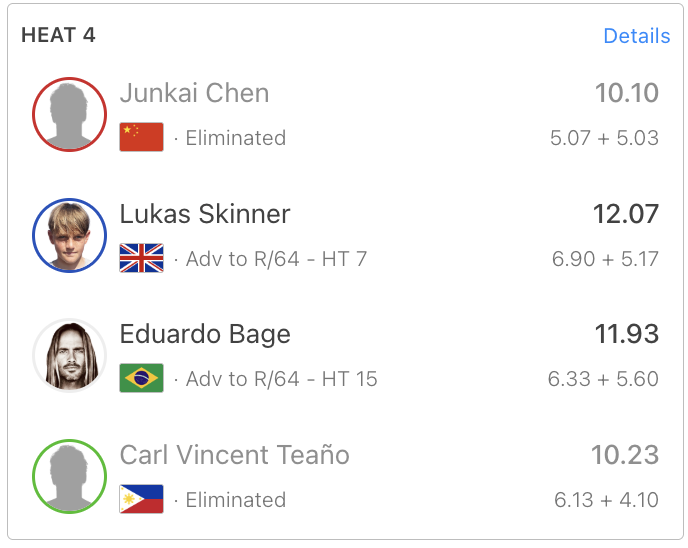This screenshot has height=548, width=688.
Task: Click the China flag icon
Action: click(141, 138)
